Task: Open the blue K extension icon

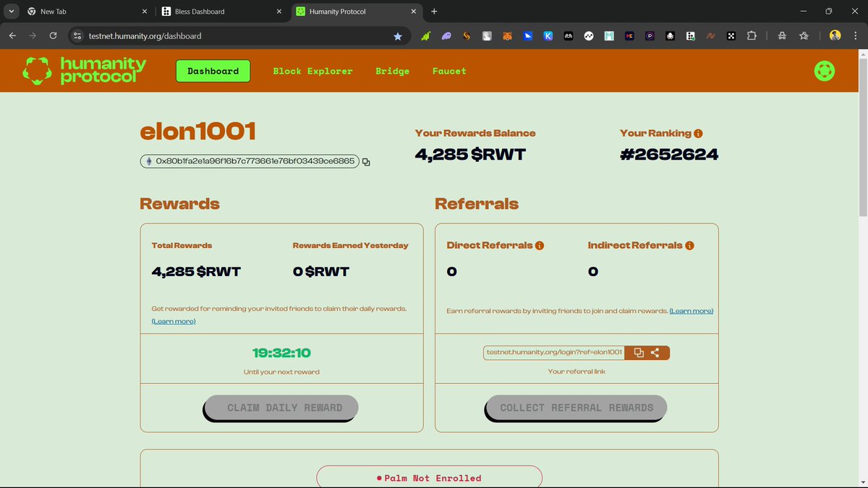Action: (x=548, y=35)
